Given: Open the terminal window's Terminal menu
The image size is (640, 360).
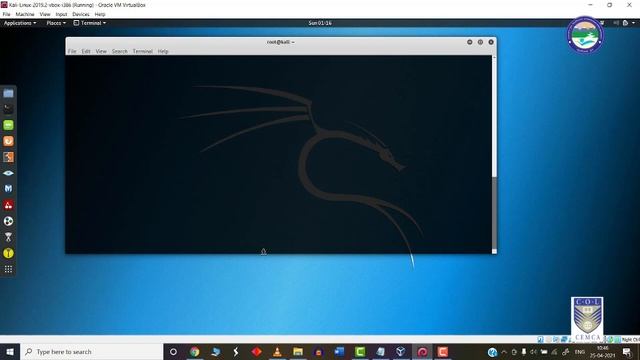Looking at the screenshot, I should point(142,51).
